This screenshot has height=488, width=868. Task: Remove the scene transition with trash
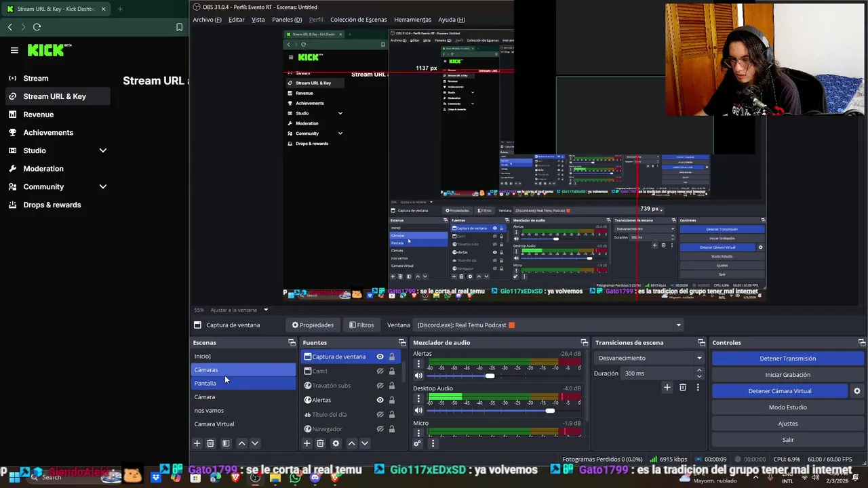[683, 387]
